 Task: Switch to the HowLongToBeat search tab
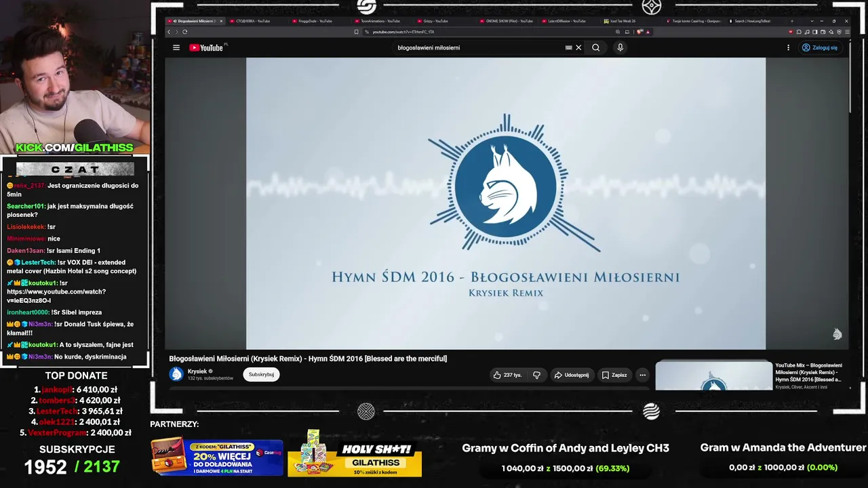[x=756, y=21]
